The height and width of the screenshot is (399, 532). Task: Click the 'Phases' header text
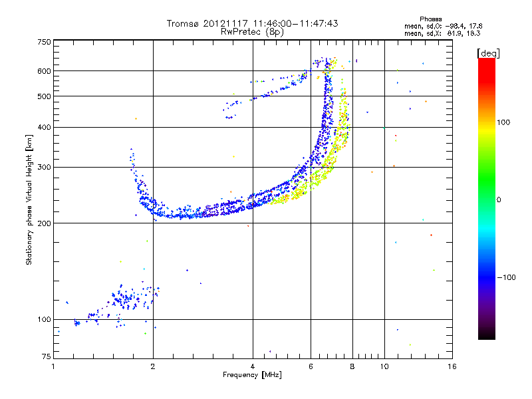coord(430,19)
